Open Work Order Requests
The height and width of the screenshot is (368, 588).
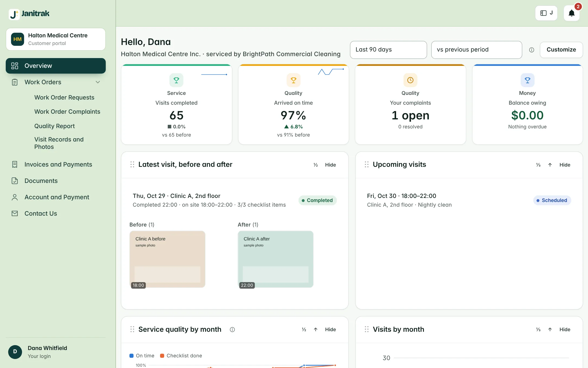tap(64, 98)
